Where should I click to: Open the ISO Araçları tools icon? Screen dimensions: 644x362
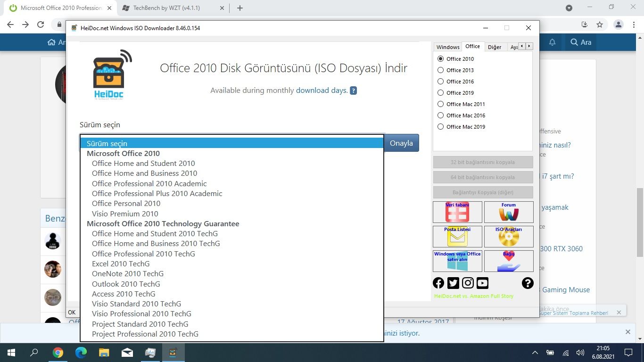click(509, 237)
